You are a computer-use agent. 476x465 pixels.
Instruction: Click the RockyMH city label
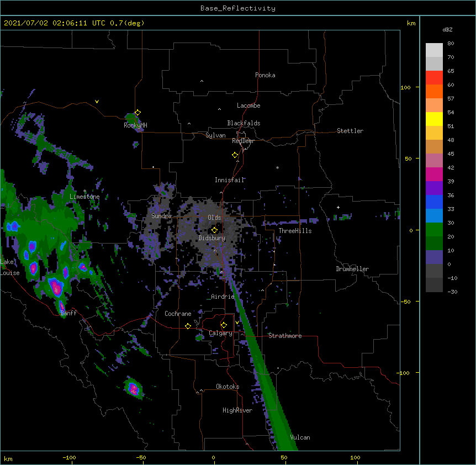[x=135, y=125]
